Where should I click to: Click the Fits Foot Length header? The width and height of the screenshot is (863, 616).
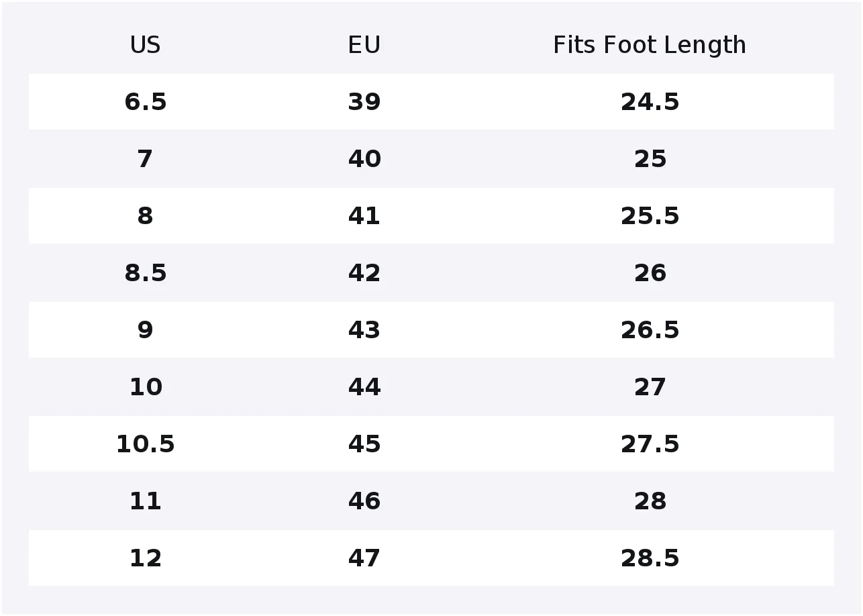650,45
